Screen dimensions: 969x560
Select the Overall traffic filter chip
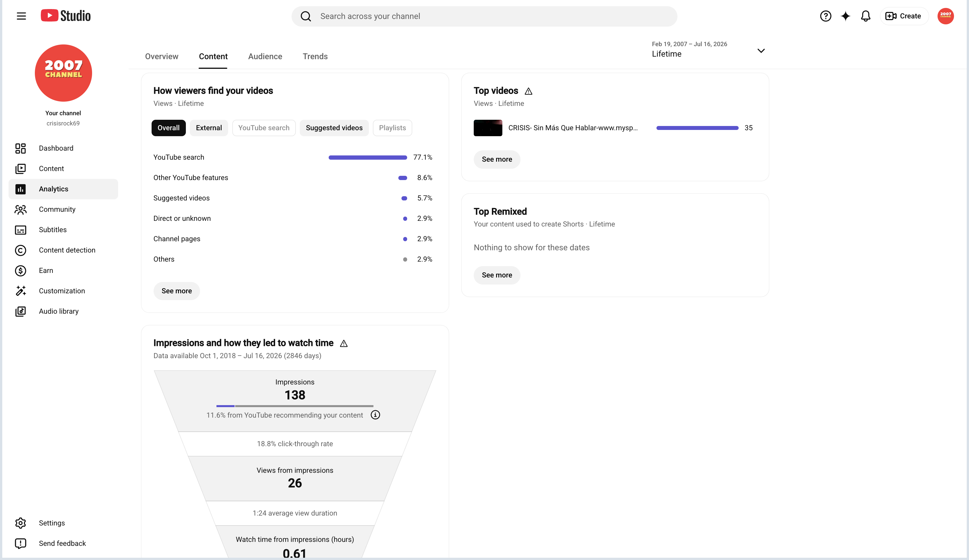pos(168,128)
